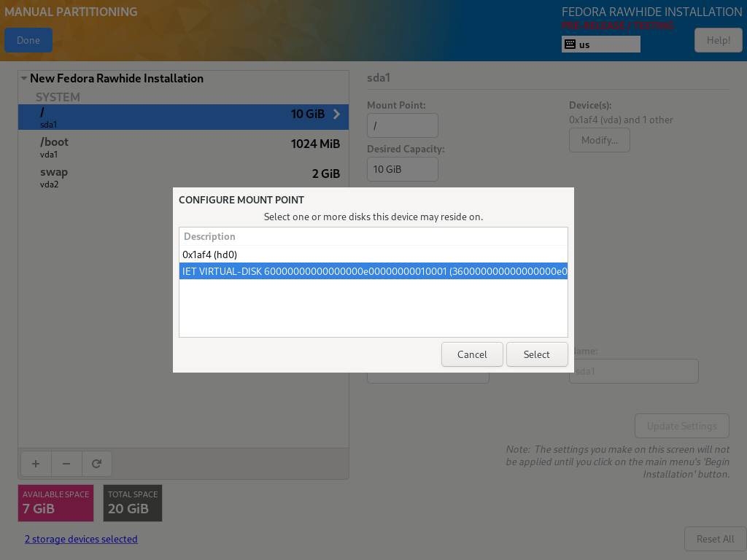Select the / sda1 partition entry

(x=183, y=117)
